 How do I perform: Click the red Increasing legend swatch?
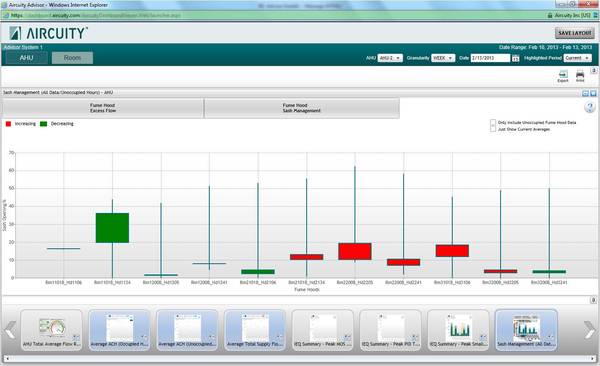click(x=8, y=124)
